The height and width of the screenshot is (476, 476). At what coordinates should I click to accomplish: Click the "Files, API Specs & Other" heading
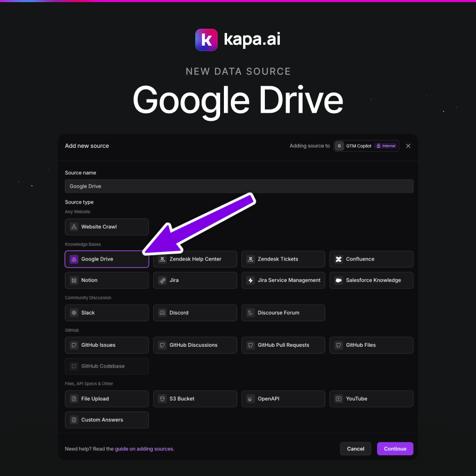89,383
